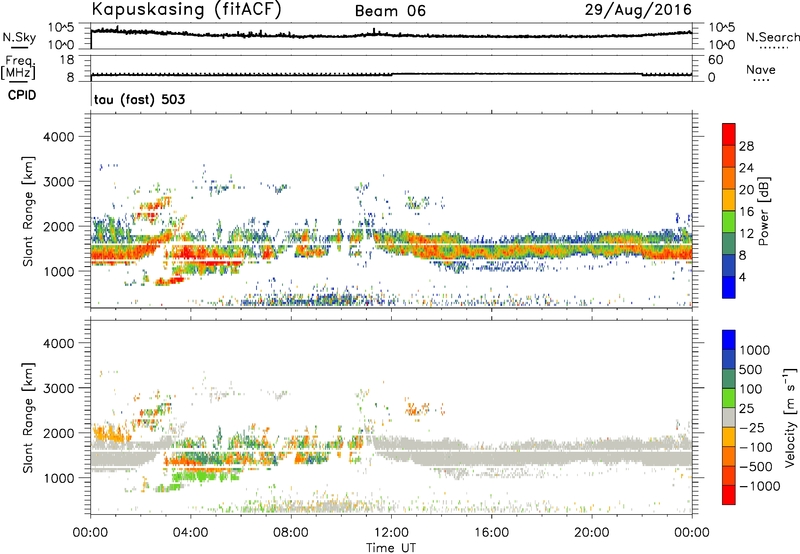This screenshot has height=554, width=800.
Task: Click the '28' value on the power scale
Action: (x=746, y=146)
